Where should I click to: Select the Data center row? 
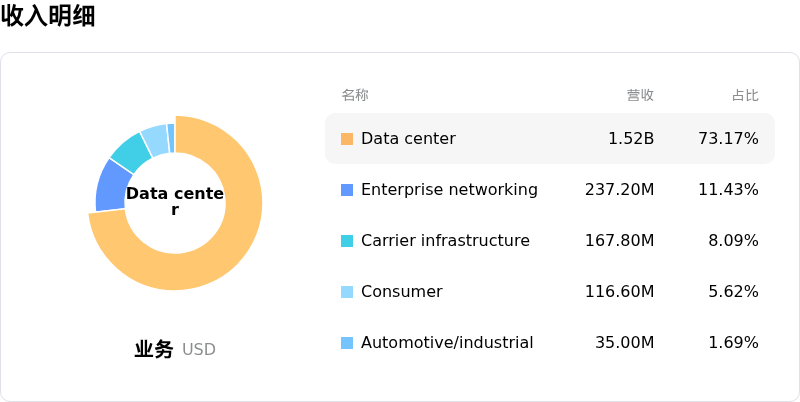tap(549, 138)
